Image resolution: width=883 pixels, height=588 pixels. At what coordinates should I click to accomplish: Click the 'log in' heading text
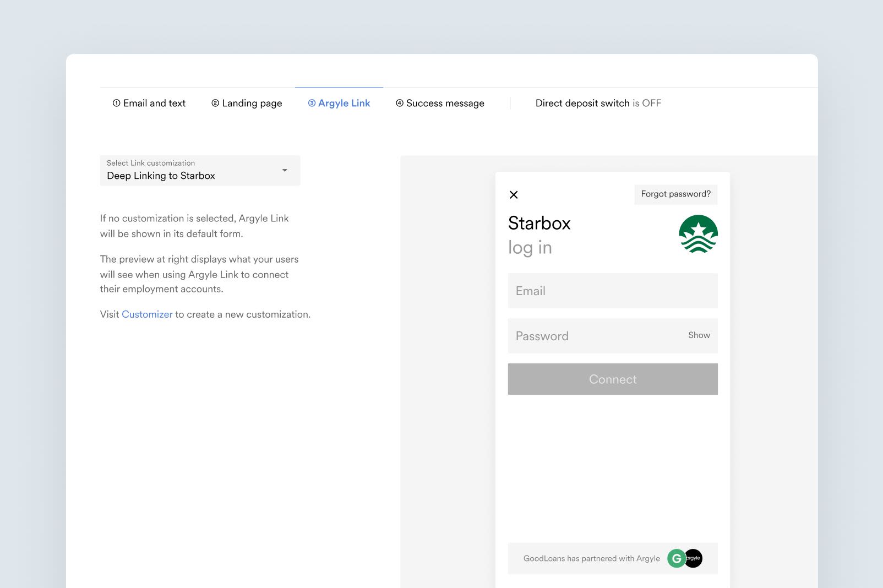click(x=530, y=248)
